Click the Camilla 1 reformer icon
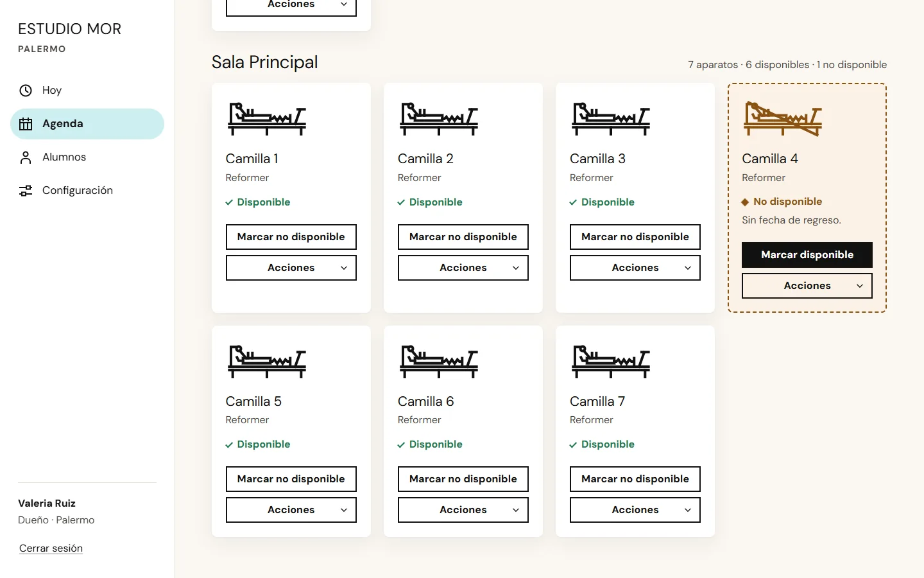This screenshot has height=578, width=924. pyautogui.click(x=267, y=119)
